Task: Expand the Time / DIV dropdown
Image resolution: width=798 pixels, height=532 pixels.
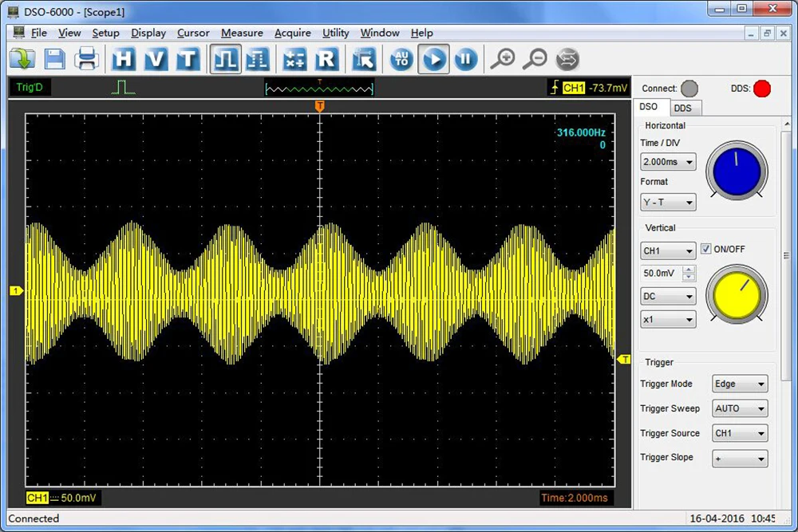Action: (x=668, y=162)
